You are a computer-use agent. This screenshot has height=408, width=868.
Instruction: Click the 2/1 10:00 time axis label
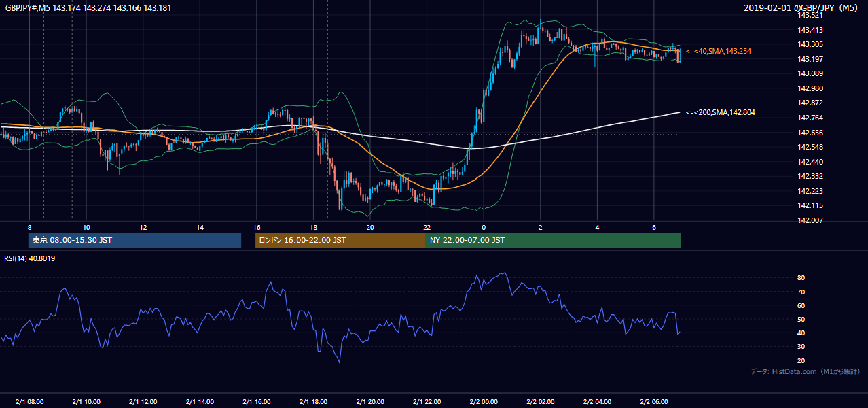86,402
